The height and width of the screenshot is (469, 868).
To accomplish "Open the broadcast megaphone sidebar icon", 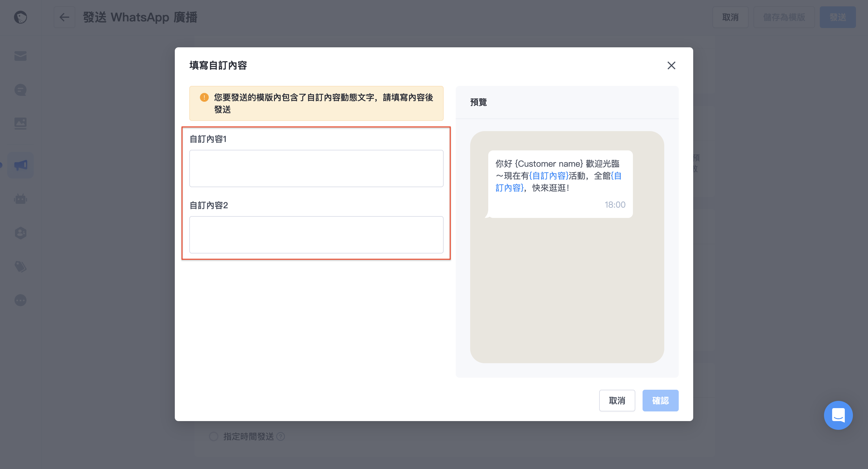I will (20, 165).
